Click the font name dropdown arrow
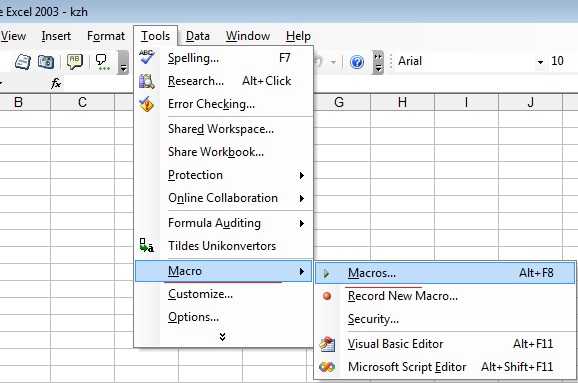Viewport: 578px width, 383px height. pos(540,62)
